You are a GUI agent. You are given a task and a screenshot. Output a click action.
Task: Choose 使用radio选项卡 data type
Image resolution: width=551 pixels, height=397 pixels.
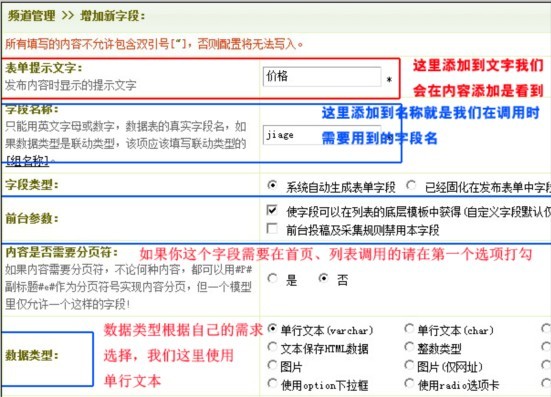[409, 383]
